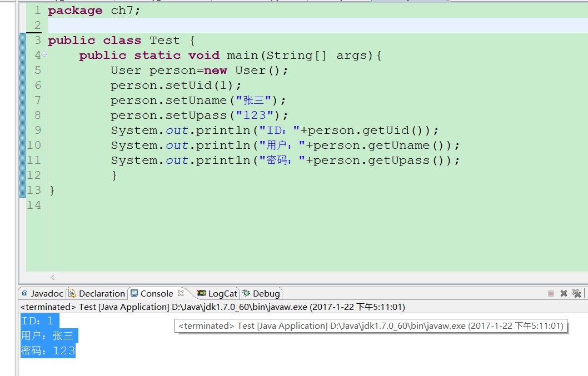The image size is (588, 376).
Task: Close the Console tab
Action: click(180, 294)
